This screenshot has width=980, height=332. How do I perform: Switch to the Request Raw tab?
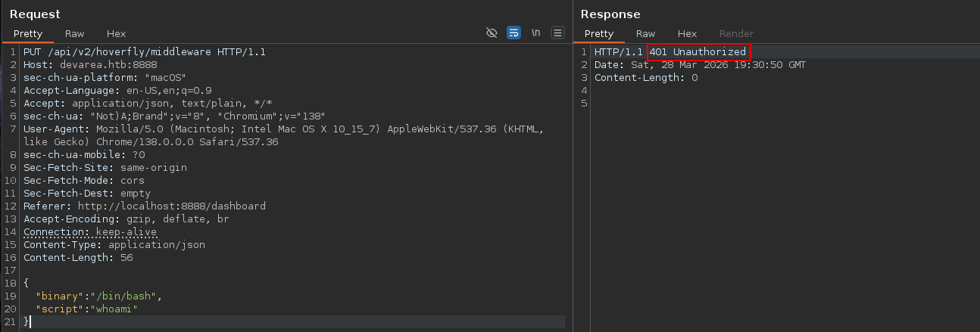pyautogui.click(x=74, y=33)
